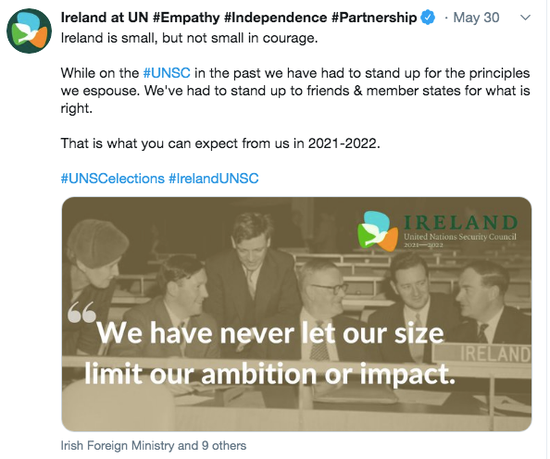Click the IRELAND heading in the image
Screen dimensions: 550x459
tap(460, 222)
